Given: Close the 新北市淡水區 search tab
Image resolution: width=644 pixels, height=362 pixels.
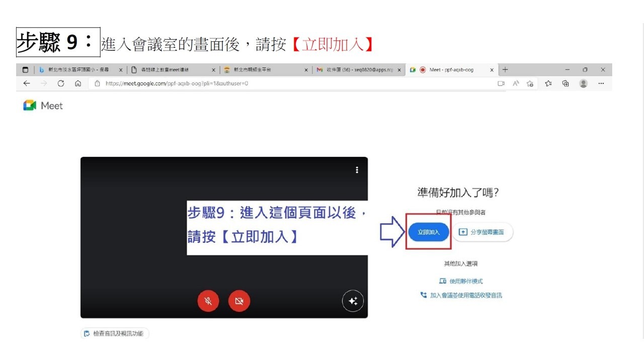Looking at the screenshot, I should tap(121, 70).
